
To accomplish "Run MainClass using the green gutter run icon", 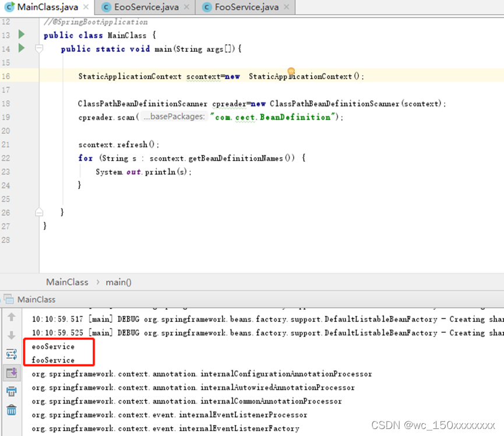I will (21, 34).
